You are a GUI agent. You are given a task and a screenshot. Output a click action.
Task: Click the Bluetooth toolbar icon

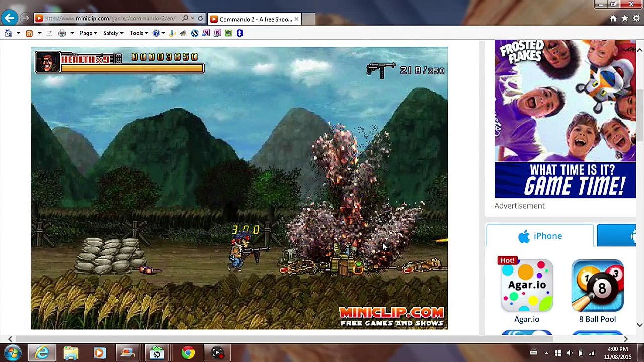pyautogui.click(x=239, y=33)
